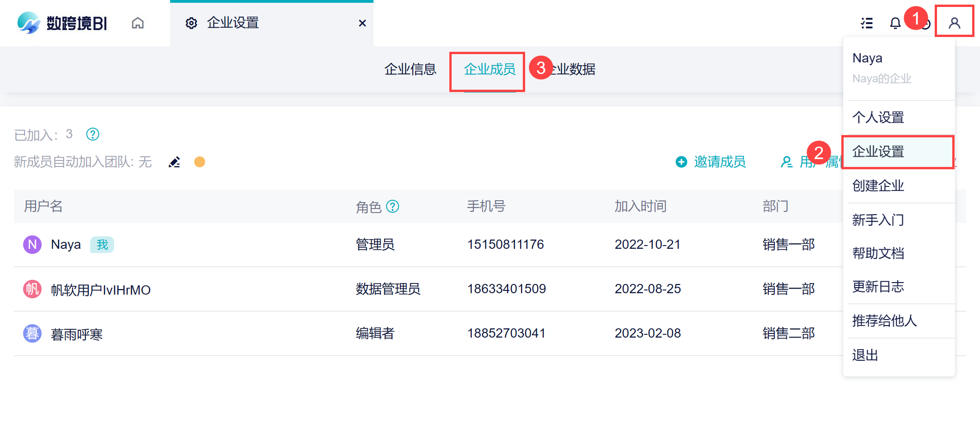Click the 用户名 column header
980x425 pixels.
pos(43,206)
